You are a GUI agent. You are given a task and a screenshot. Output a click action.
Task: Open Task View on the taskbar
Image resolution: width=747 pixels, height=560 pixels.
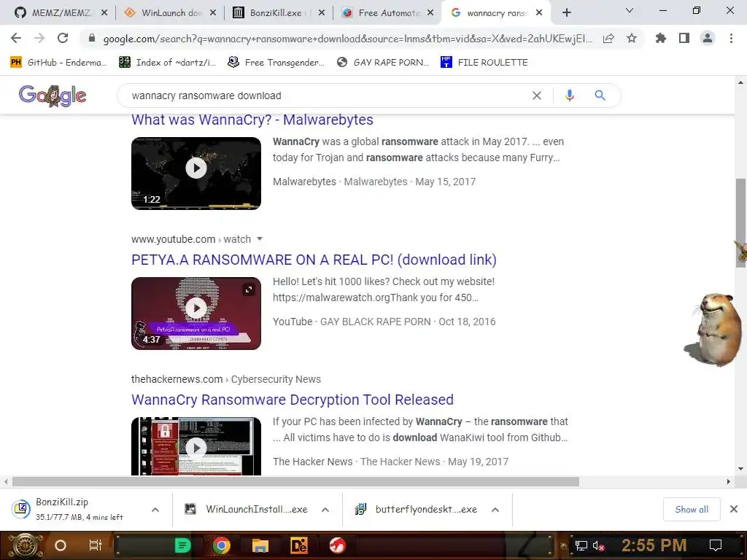(x=96, y=545)
